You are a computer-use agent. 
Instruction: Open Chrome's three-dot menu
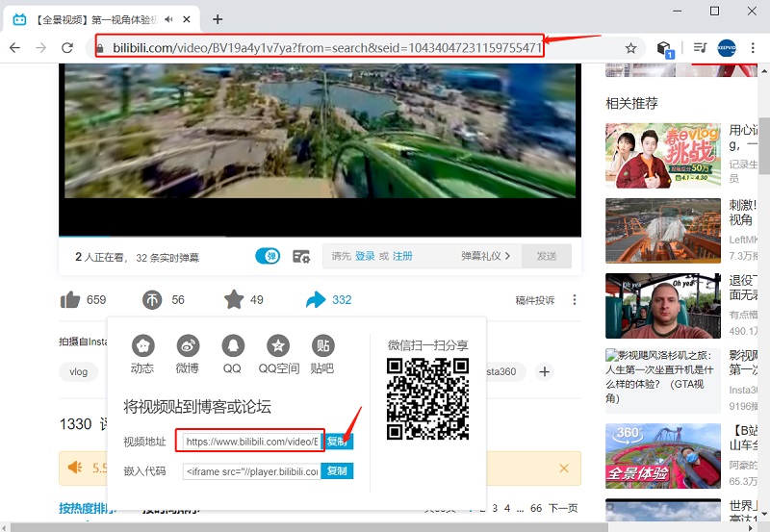(753, 47)
